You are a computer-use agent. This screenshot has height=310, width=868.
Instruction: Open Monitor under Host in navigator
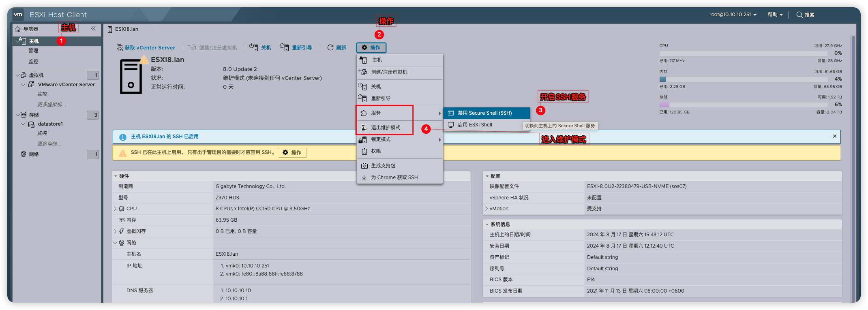click(33, 62)
